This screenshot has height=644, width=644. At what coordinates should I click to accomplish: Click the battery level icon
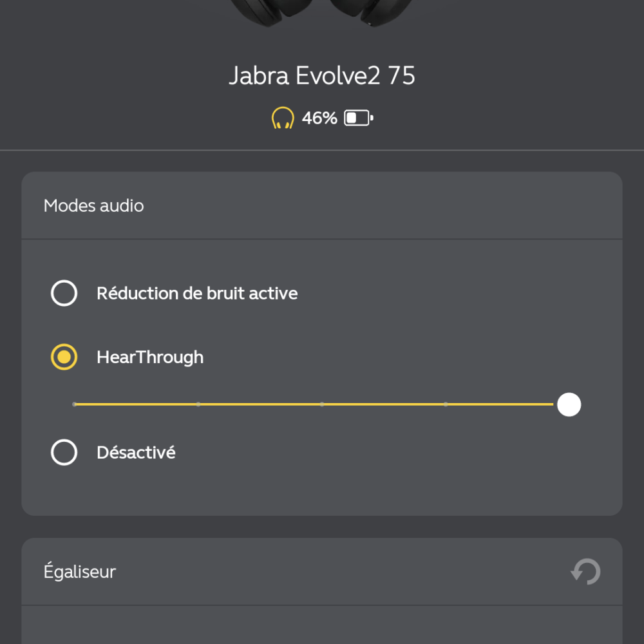point(359,118)
